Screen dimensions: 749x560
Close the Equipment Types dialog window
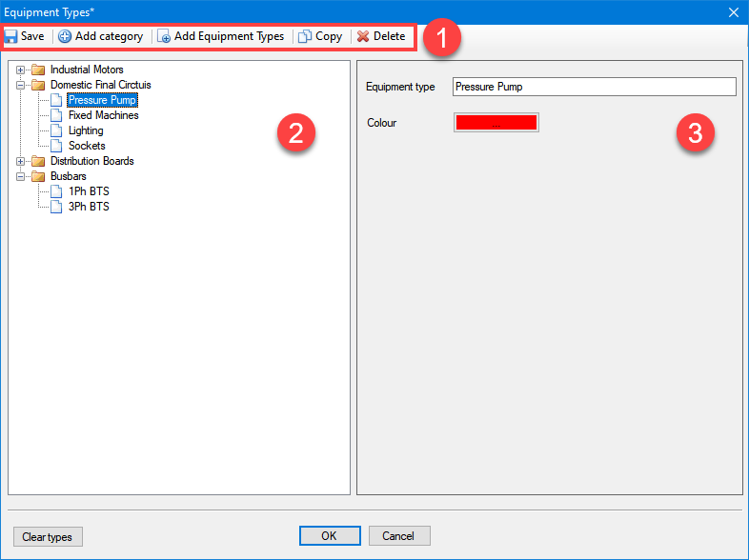click(x=734, y=12)
